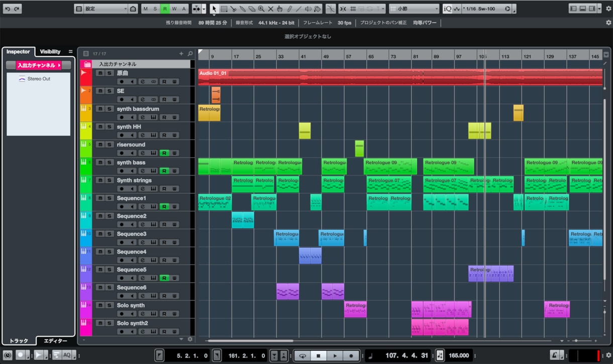Select the エディター tab
Screen dimensions: 613x364
55,341
